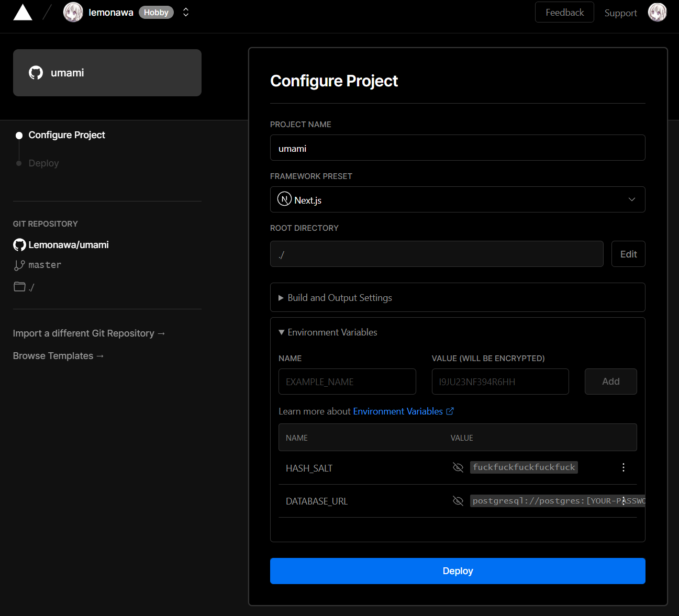Image resolution: width=679 pixels, height=616 pixels.
Task: Open the team switcher chevrons
Action: click(x=186, y=12)
